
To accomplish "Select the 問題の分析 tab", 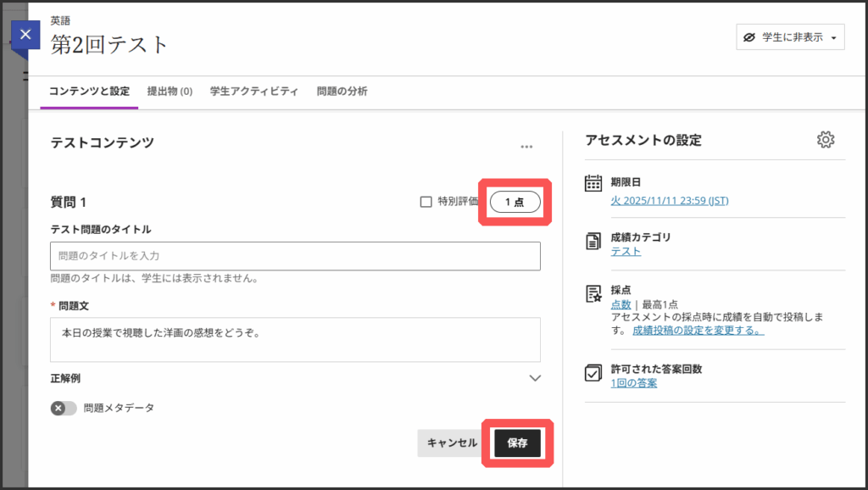I will tap(342, 92).
